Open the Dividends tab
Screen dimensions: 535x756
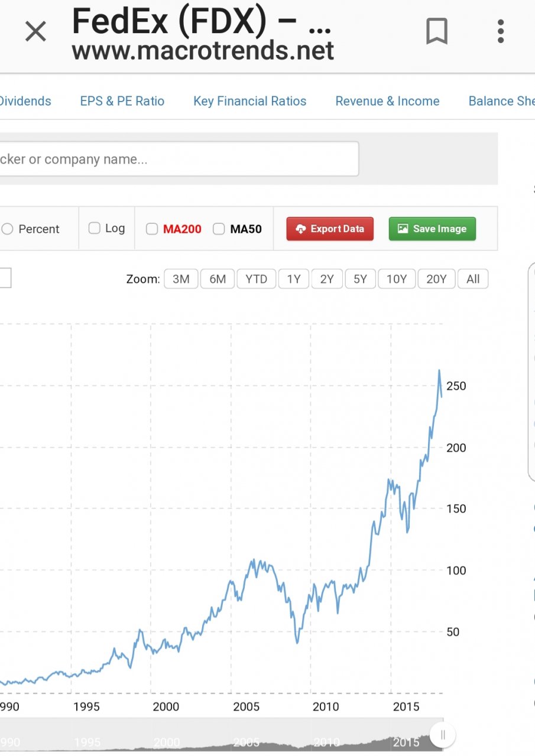pyautogui.click(x=25, y=101)
